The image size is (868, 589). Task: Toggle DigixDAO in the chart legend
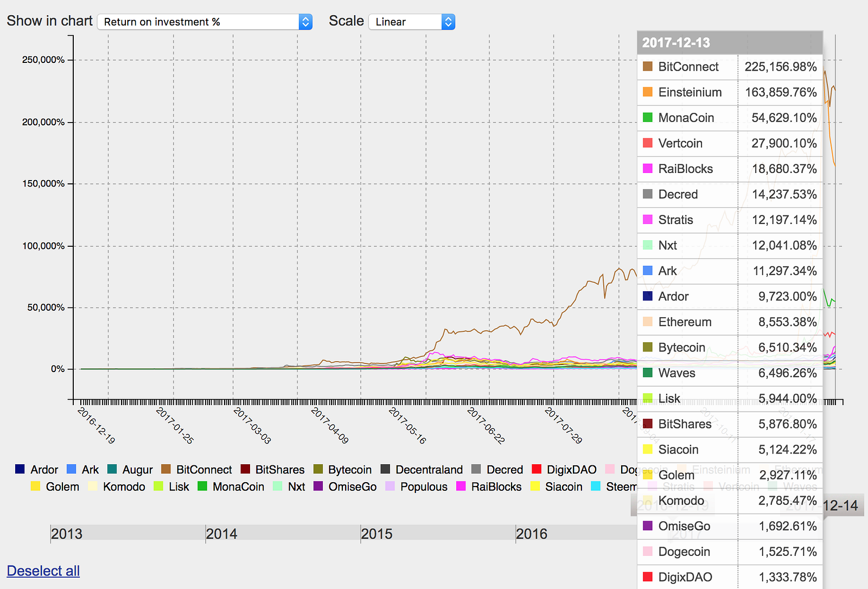point(564,470)
